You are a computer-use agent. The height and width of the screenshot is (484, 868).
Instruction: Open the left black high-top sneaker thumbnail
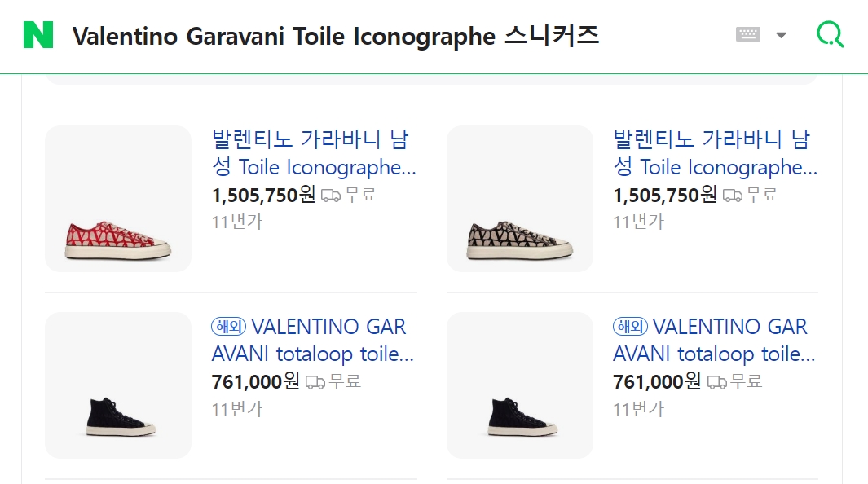[x=118, y=385]
